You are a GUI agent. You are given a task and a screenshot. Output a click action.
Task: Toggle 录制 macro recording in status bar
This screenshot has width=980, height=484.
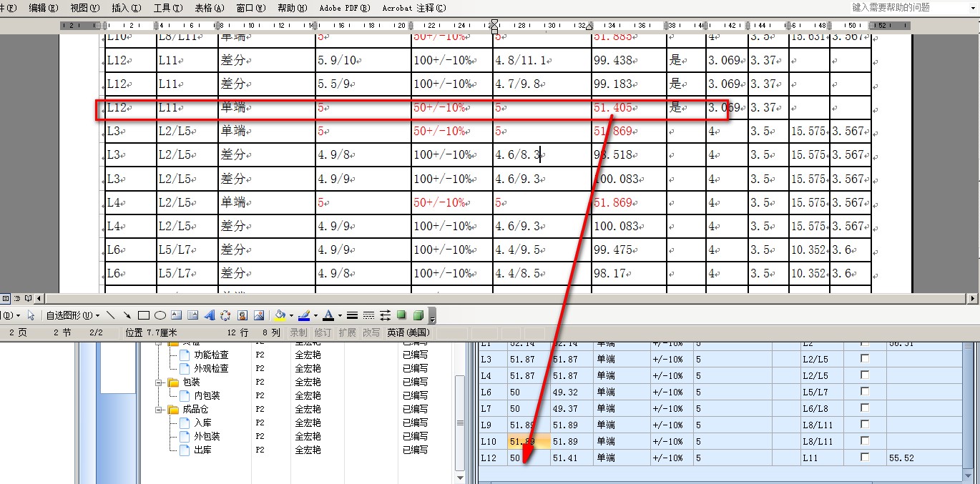point(298,332)
